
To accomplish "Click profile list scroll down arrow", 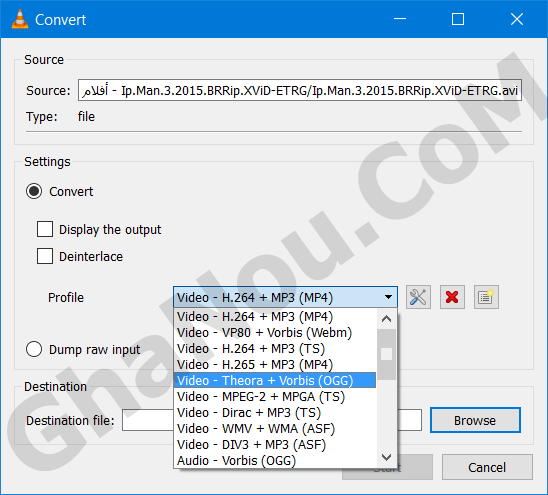I will click(387, 457).
